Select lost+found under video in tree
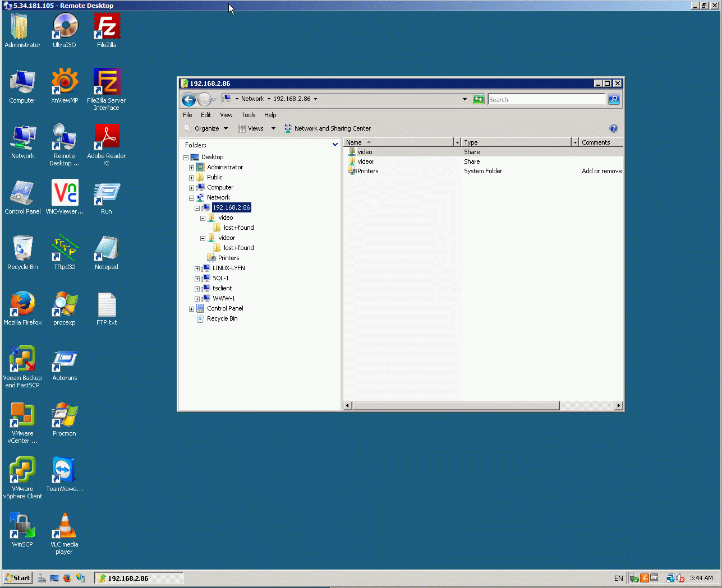This screenshot has height=588, width=722. (238, 228)
